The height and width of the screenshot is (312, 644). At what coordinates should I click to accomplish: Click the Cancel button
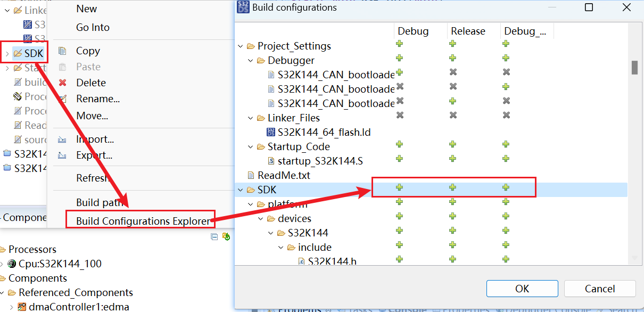point(599,288)
